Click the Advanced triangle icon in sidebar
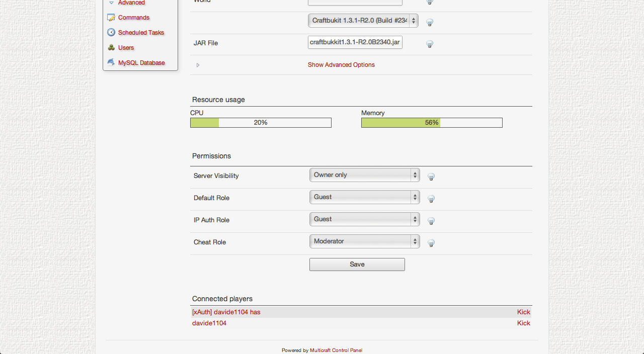Screen dimensions: 644x354 pos(111,3)
